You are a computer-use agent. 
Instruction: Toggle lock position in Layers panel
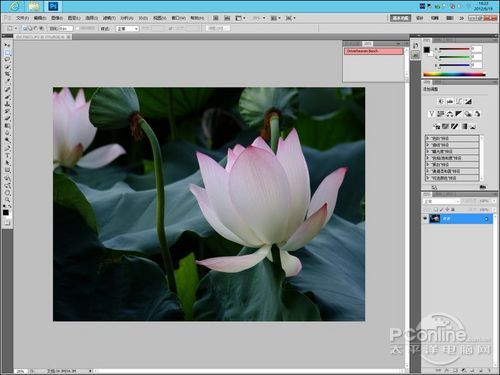tap(447, 209)
